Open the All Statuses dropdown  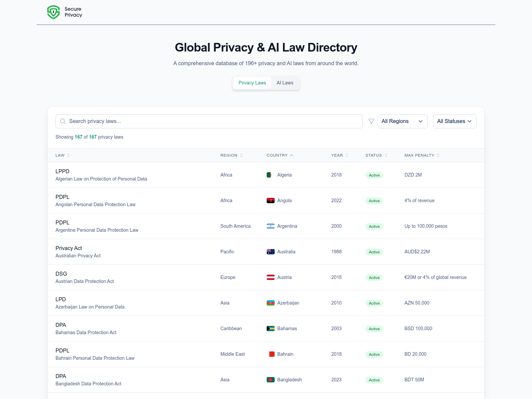[x=454, y=121]
